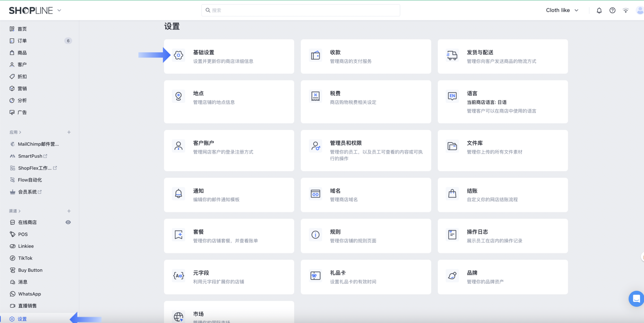Image resolution: width=644 pixels, height=323 pixels.
Task: Click the live chat support bubble
Action: [636, 298]
